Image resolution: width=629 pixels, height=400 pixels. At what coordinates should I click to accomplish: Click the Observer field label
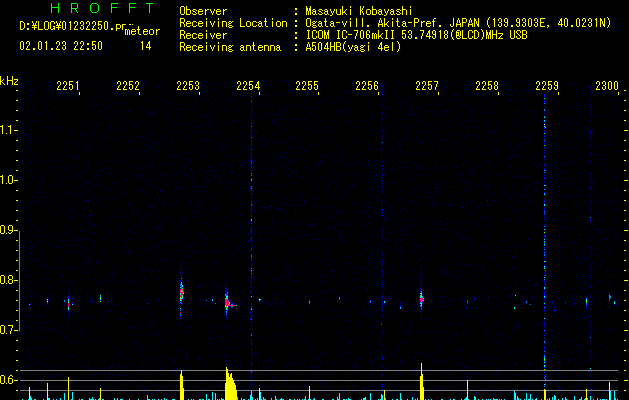[x=203, y=11]
